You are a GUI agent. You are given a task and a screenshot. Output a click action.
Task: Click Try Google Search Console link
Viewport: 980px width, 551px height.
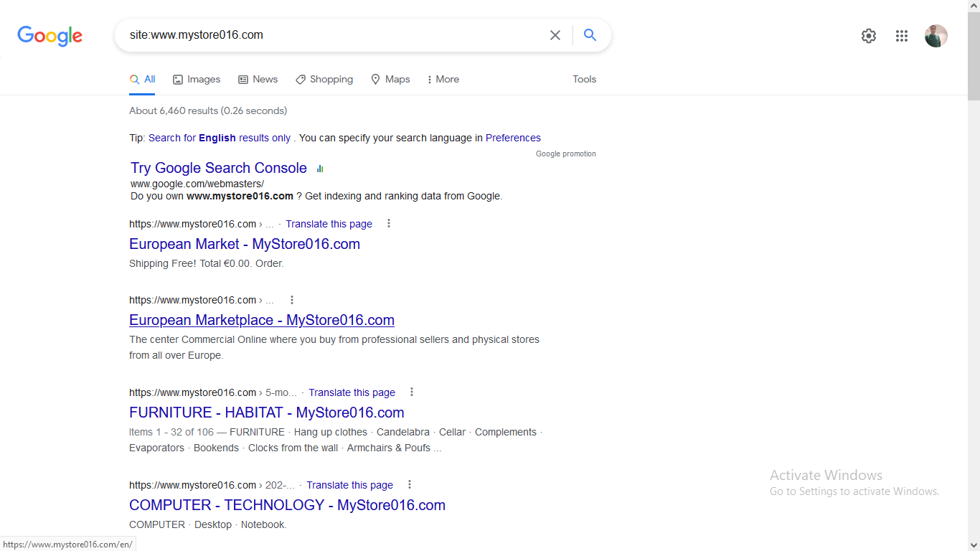[x=219, y=168]
